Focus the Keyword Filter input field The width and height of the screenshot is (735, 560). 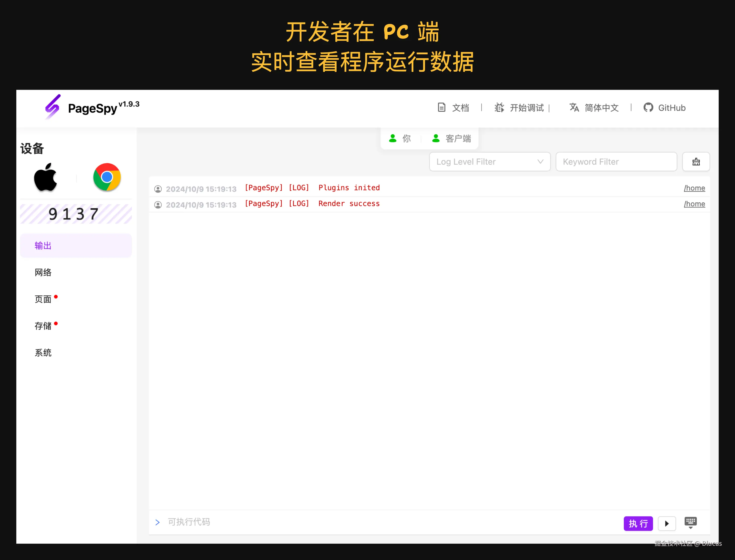(616, 162)
